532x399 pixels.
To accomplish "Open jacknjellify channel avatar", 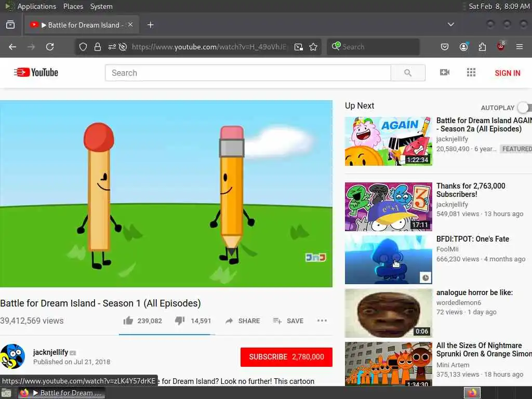I will pyautogui.click(x=12, y=356).
